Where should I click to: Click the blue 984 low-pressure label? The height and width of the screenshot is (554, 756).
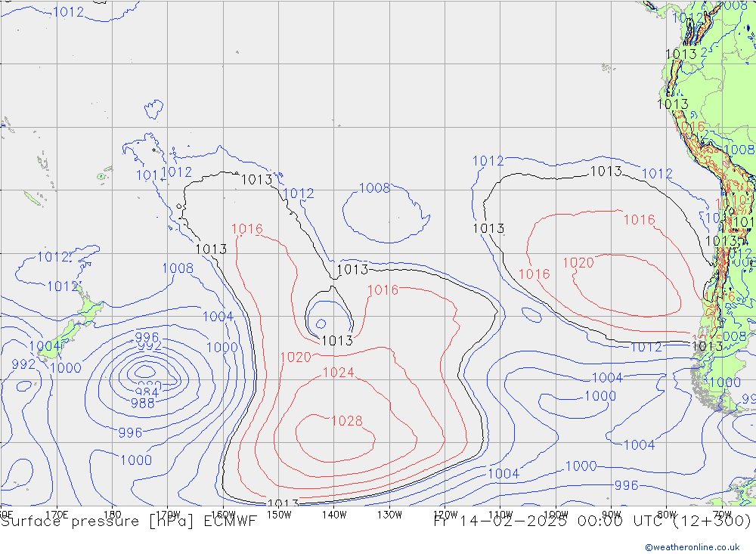[147, 392]
